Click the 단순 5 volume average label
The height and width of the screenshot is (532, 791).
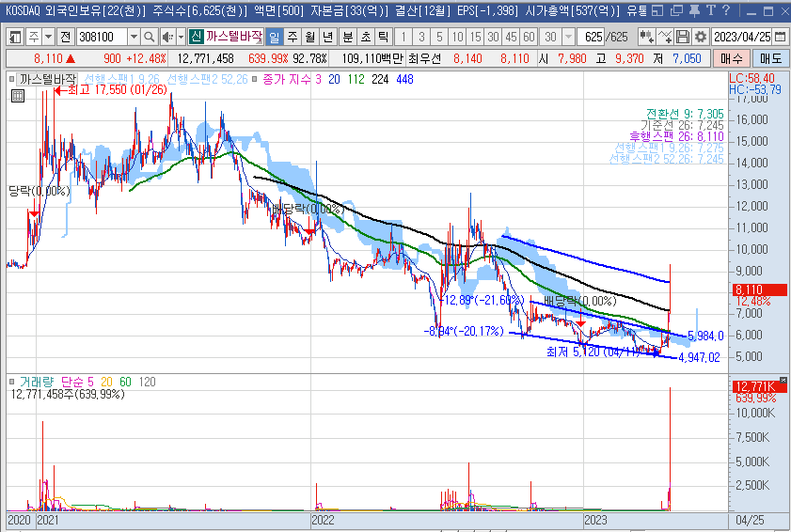78,382
